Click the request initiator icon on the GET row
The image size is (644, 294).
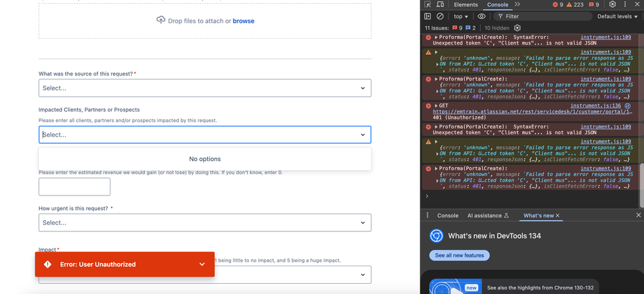[x=627, y=106]
